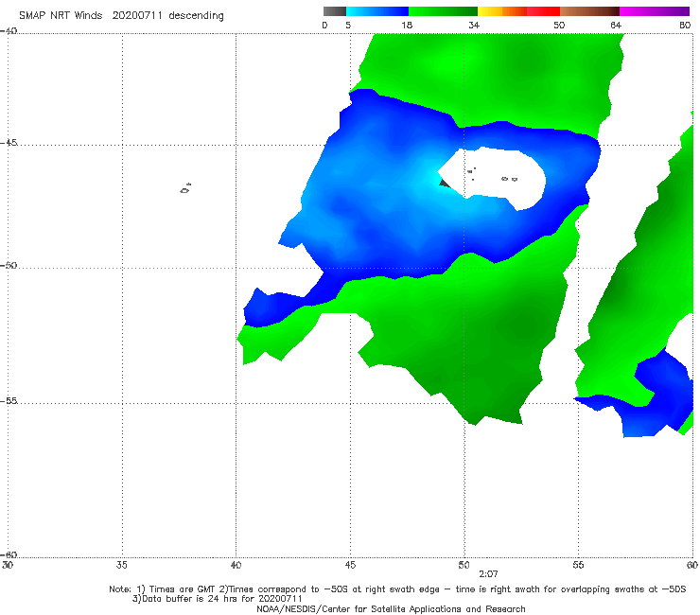
Task: Click the gray segment of the color bar
Action: (335, 11)
